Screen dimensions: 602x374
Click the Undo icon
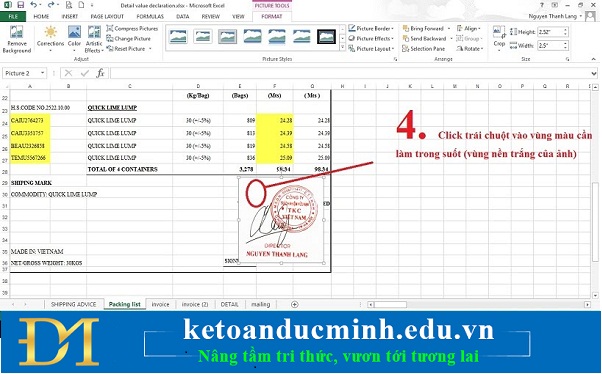point(34,5)
